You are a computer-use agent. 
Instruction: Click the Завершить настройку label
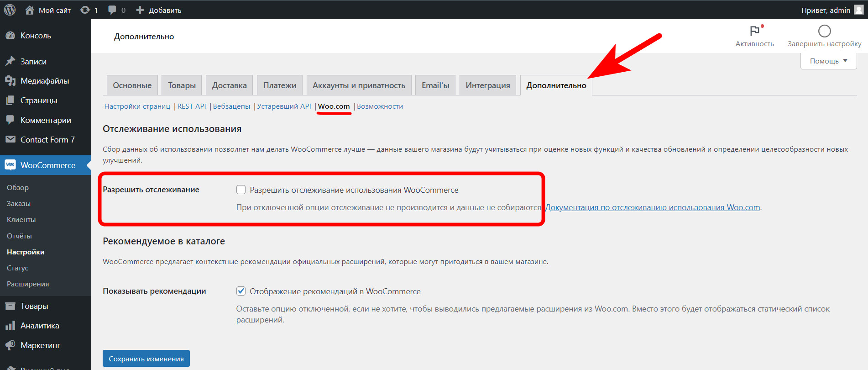[x=825, y=44]
